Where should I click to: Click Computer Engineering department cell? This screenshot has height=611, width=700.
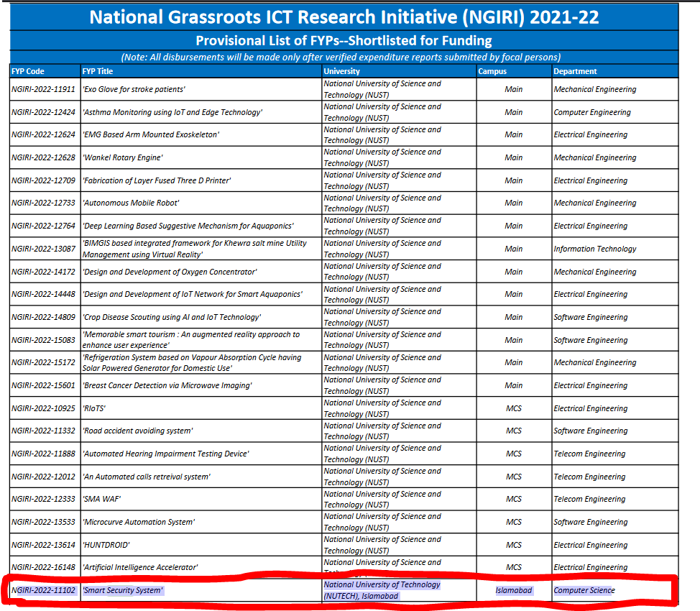click(x=592, y=112)
